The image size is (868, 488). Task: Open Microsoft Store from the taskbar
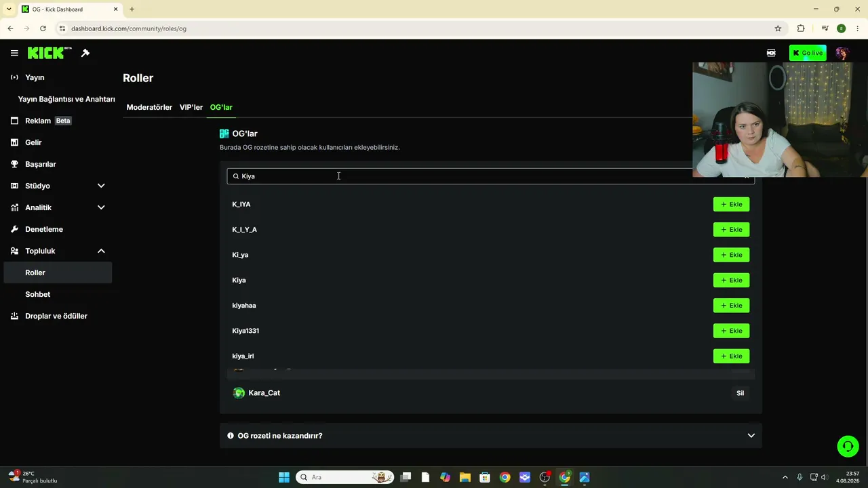click(x=484, y=477)
